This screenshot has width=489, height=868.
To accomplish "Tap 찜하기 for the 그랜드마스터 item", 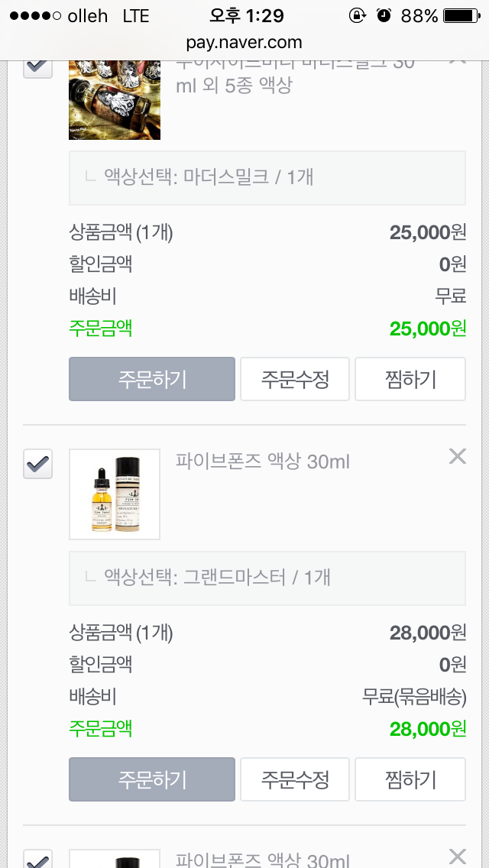I will click(410, 779).
